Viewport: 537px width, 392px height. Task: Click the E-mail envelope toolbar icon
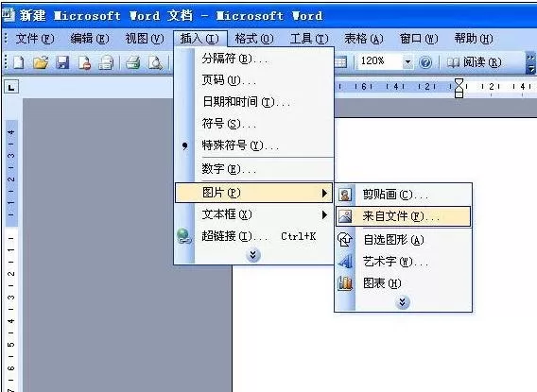[106, 62]
